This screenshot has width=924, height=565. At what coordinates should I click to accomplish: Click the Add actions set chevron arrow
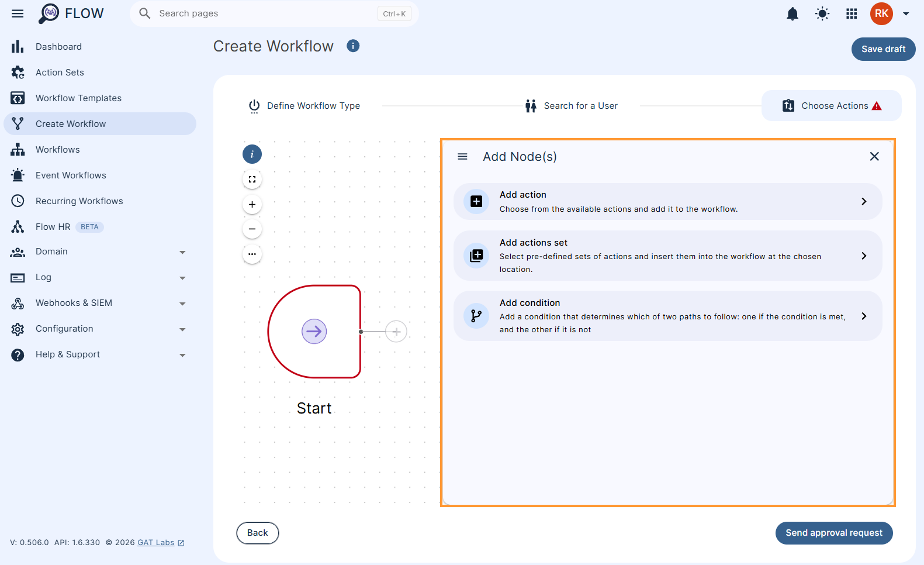click(x=864, y=256)
